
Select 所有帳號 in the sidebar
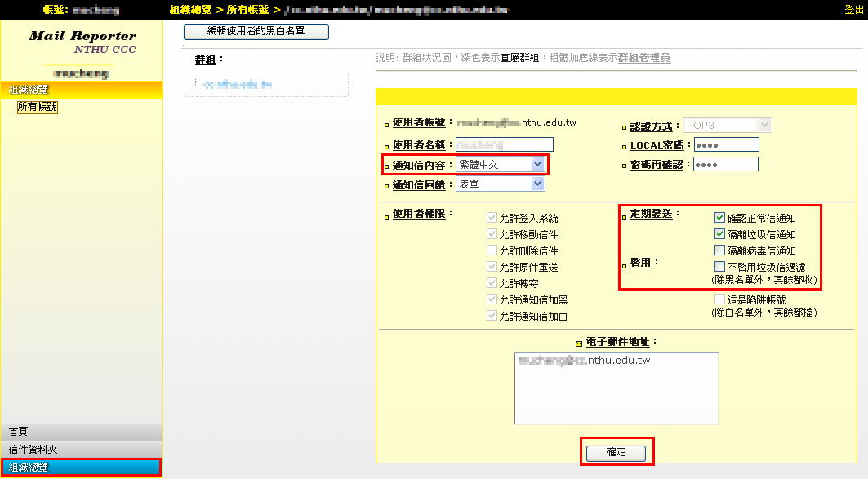tap(38, 107)
